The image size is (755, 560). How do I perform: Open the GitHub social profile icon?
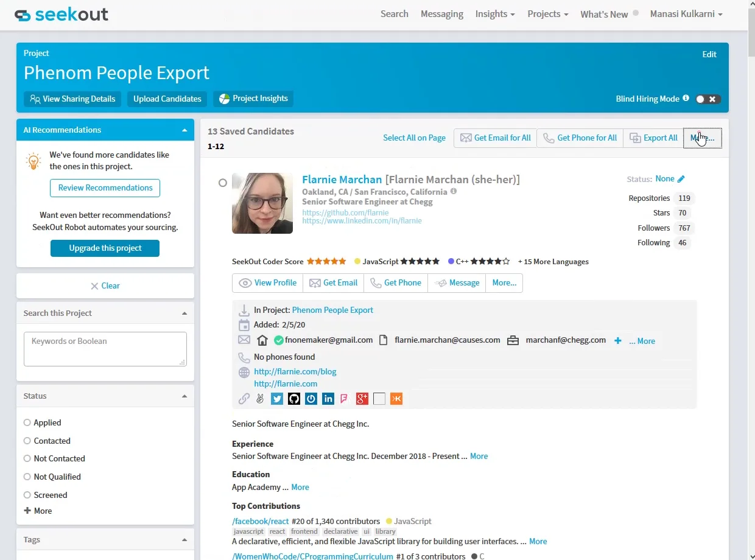point(294,399)
